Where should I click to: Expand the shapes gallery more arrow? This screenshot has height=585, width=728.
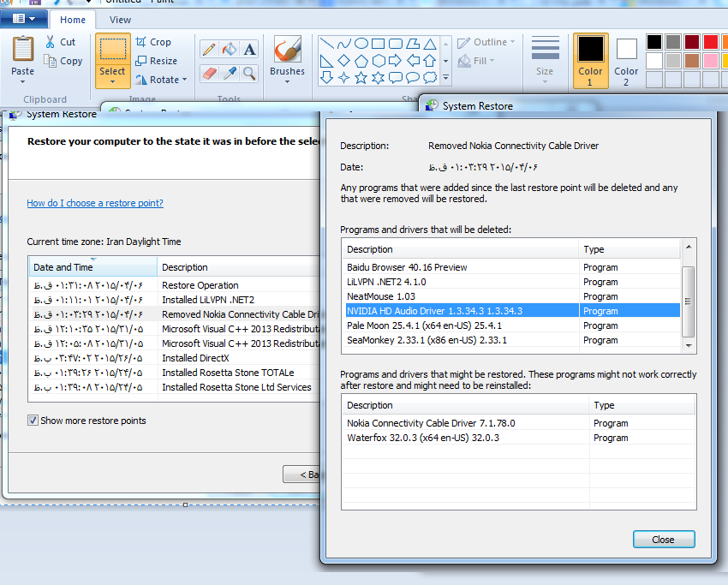[445, 78]
